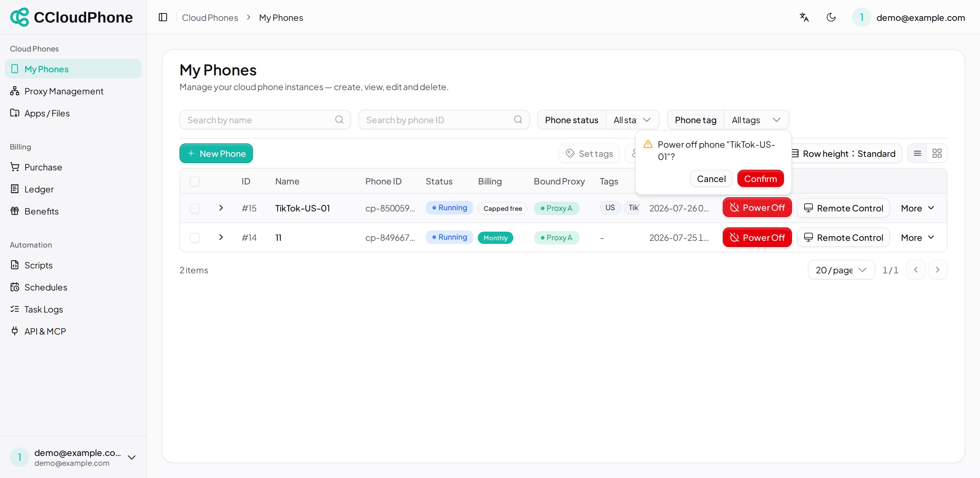Viewport: 980px width, 478px height.
Task: Click Proxy A in phone #14 row
Action: click(x=556, y=237)
